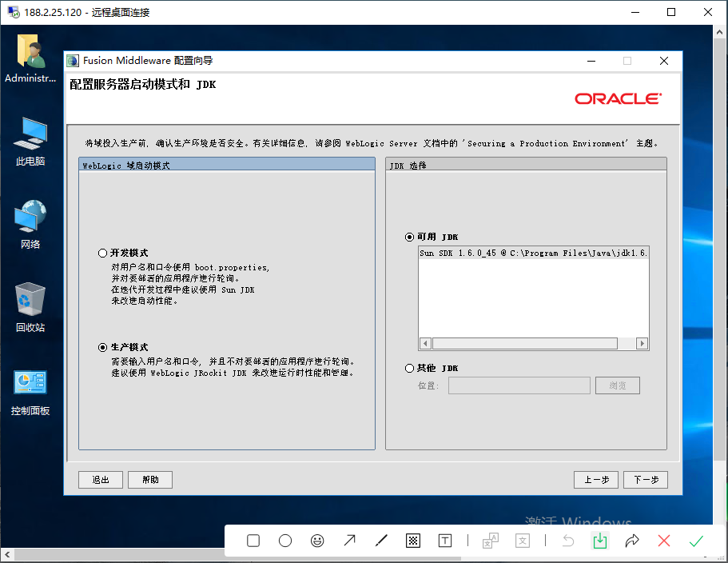
Task: Click the 帮助 button
Action: pyautogui.click(x=150, y=480)
